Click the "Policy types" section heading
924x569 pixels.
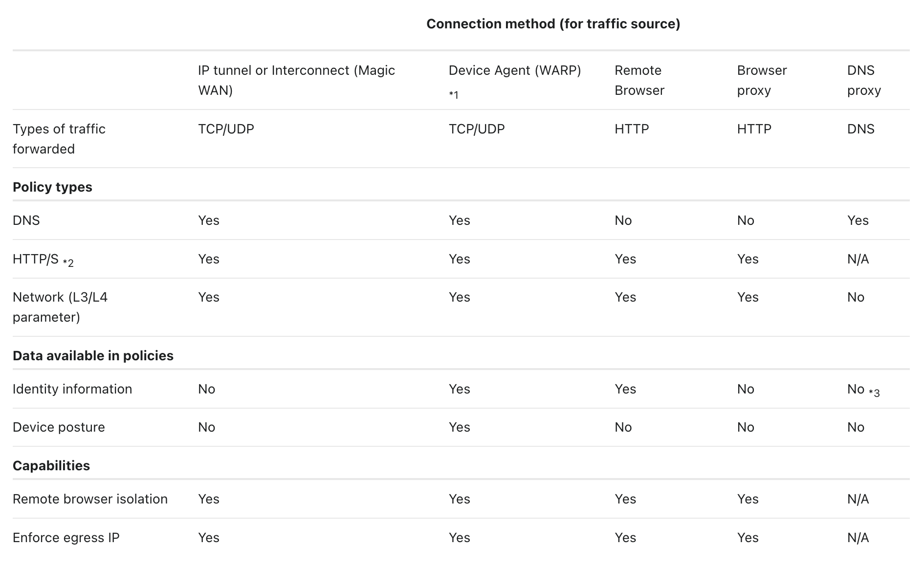coord(52,187)
